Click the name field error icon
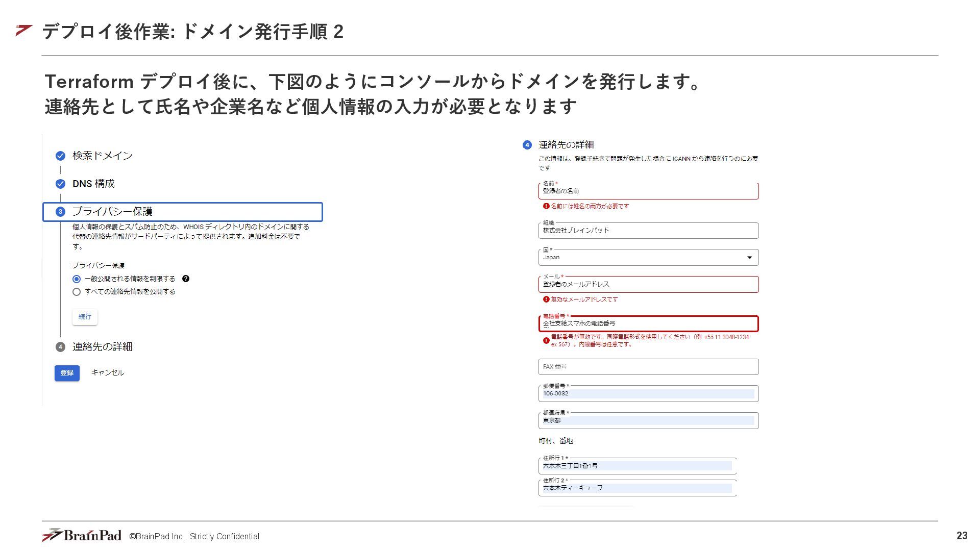Viewport: 980px width, 551px height. 546,206
